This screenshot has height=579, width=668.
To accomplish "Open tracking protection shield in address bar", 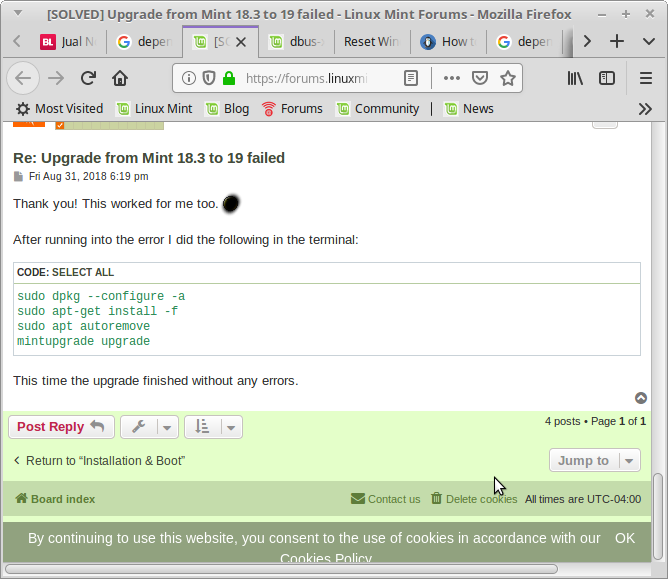I will 209,78.
